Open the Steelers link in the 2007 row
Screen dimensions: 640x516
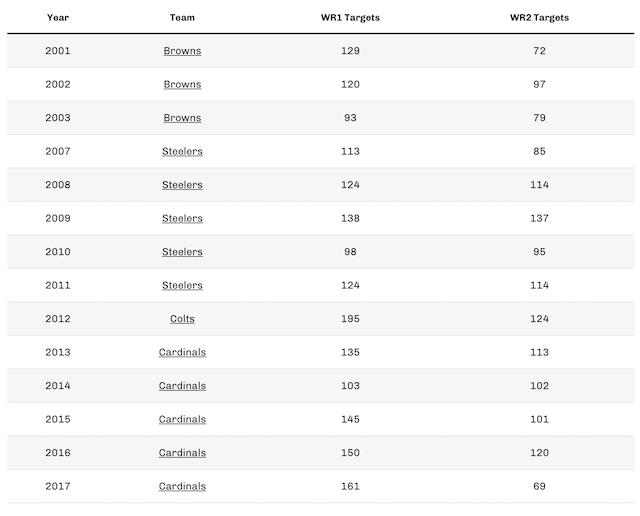click(182, 152)
